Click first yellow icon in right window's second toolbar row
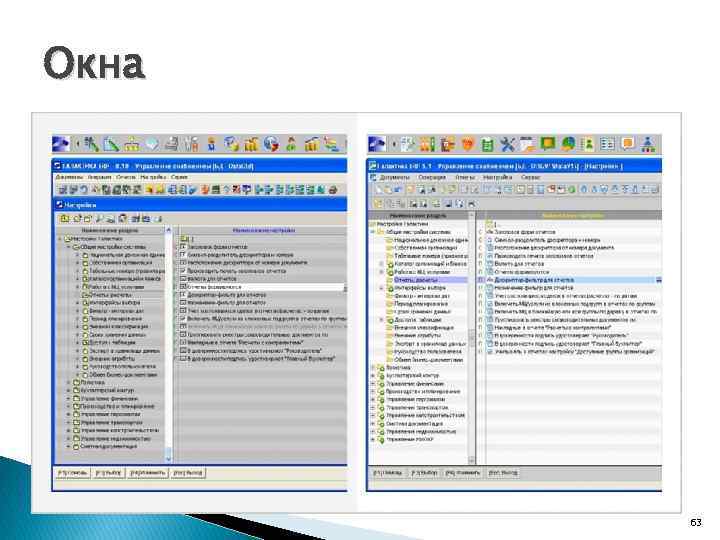This screenshot has height=540, width=720. [377, 203]
